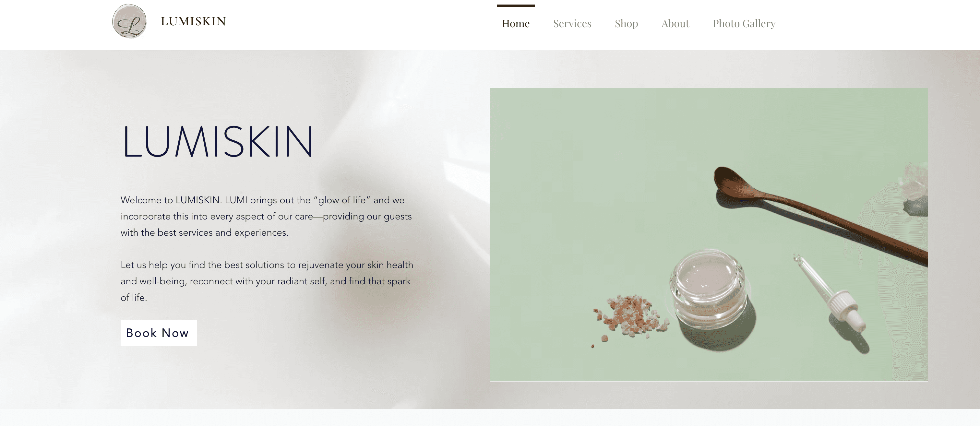Click the 'Let us help you' paragraph
980x426 pixels.
pos(267,281)
